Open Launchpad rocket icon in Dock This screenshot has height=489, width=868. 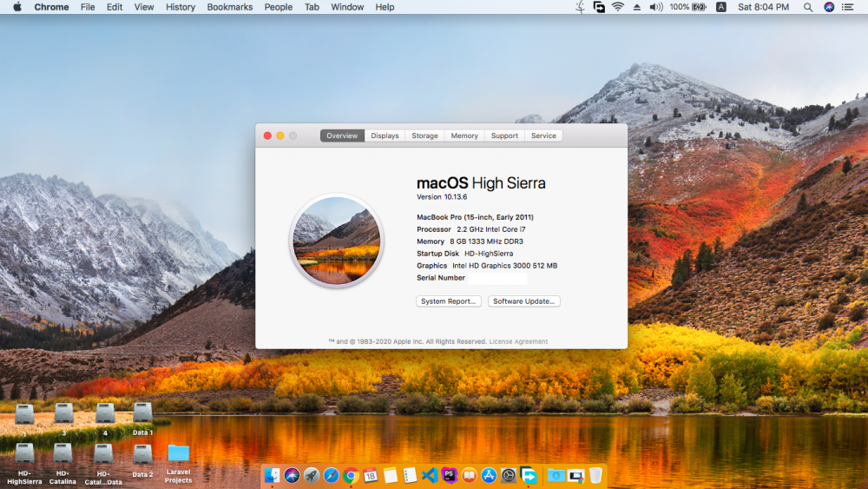coord(312,475)
